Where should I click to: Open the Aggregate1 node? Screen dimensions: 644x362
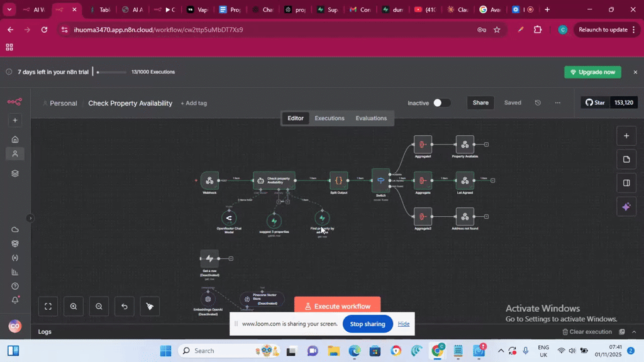click(423, 145)
